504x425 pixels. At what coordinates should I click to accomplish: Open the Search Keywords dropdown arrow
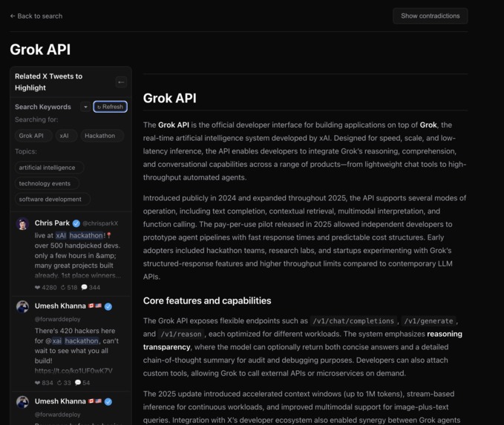point(85,107)
